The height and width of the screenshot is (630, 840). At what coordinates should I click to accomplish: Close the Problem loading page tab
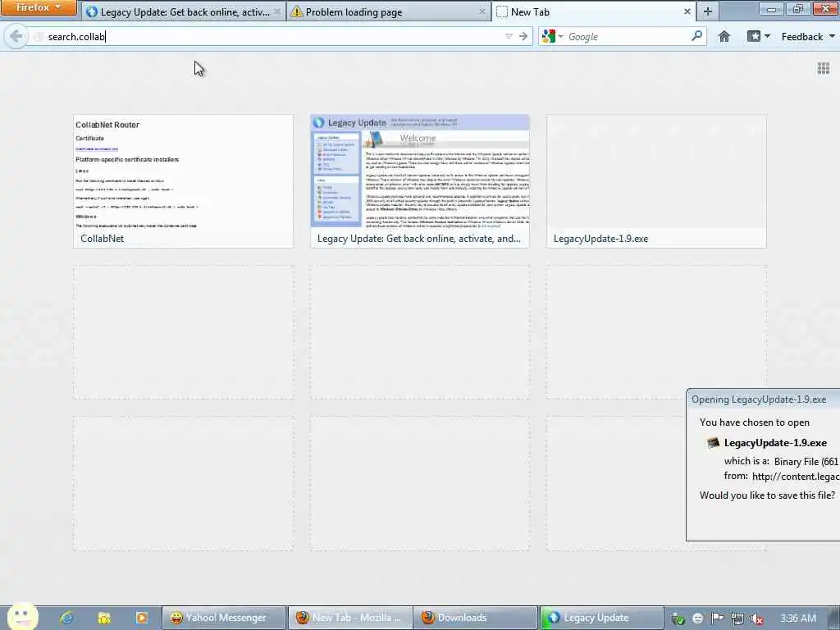(482, 11)
